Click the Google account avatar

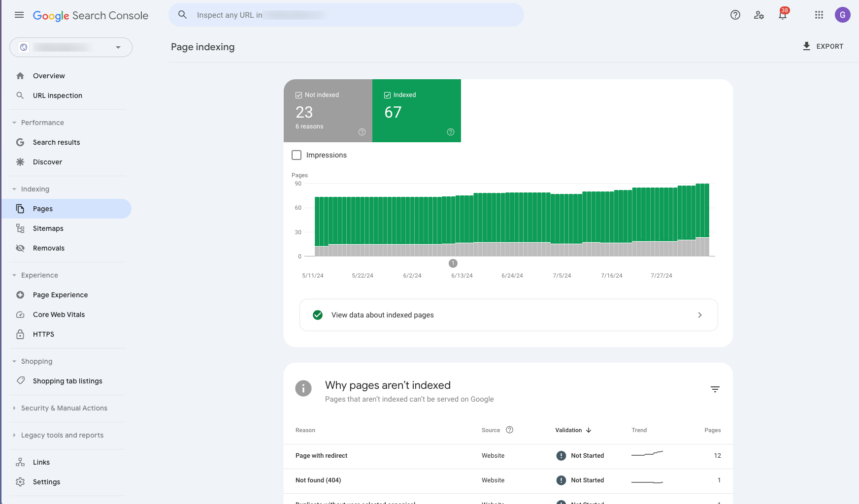[842, 15]
